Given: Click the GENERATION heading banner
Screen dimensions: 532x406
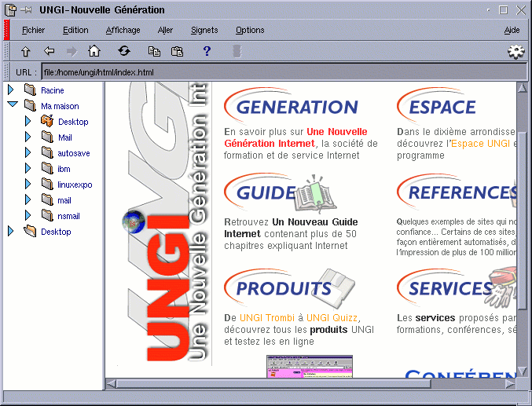Looking at the screenshot, I should tap(292, 105).
